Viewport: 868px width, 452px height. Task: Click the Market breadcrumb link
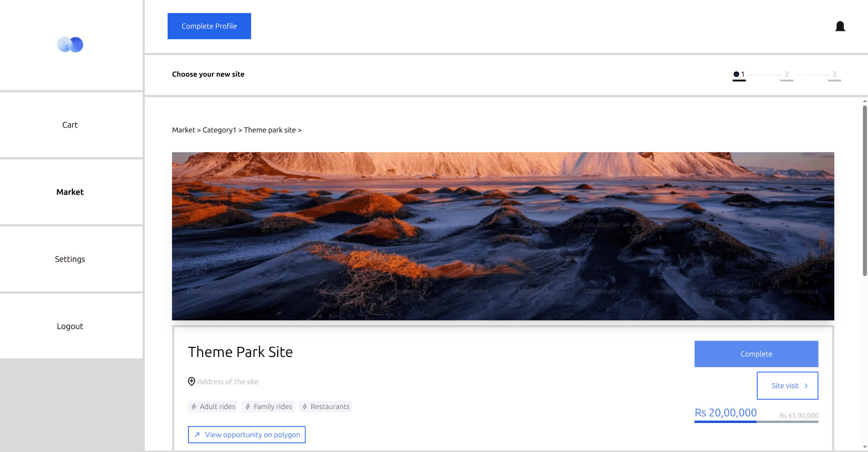183,130
